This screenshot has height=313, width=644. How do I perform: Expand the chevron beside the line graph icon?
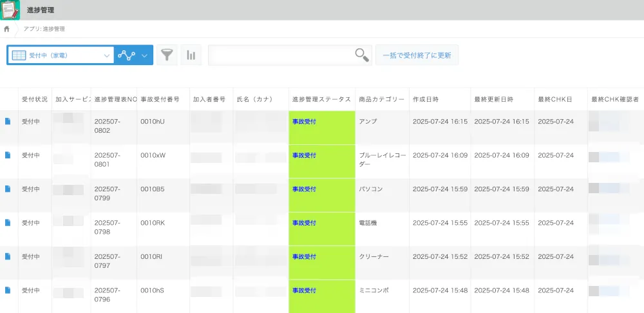click(x=144, y=55)
